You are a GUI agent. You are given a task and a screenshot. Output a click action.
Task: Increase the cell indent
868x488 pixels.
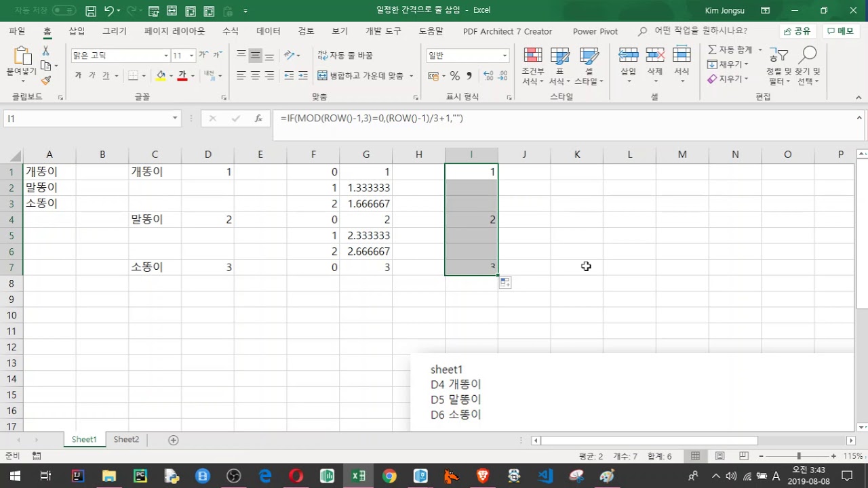pos(303,76)
